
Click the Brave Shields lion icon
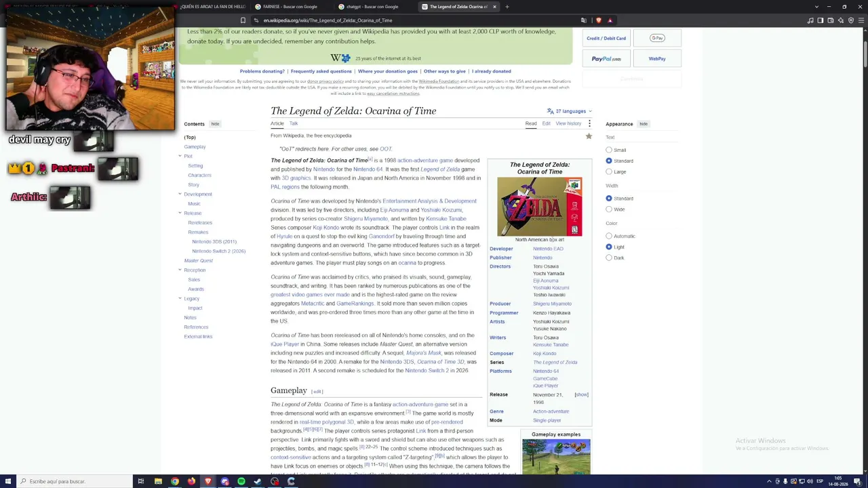point(598,20)
